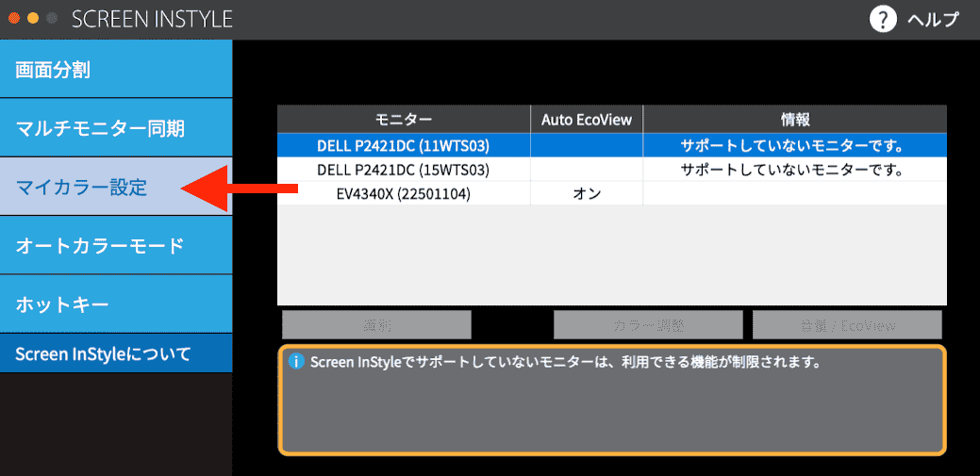Image resolution: width=980 pixels, height=476 pixels.
Task: Click the Auto EcoView column header
Action: [587, 120]
